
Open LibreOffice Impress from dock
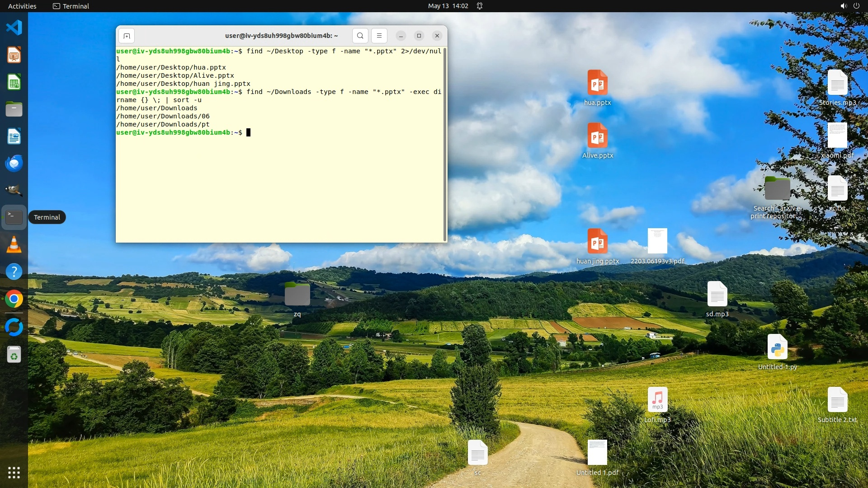point(14,55)
